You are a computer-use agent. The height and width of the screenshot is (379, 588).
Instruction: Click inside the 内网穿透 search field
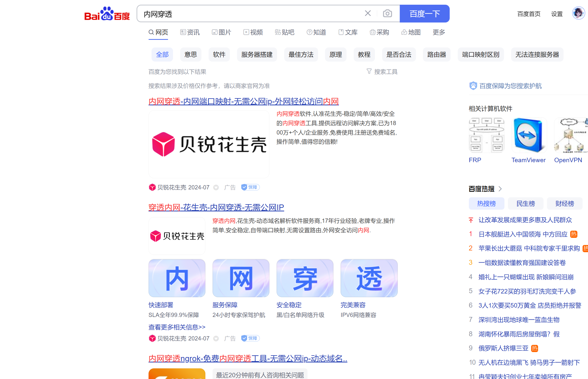247,14
